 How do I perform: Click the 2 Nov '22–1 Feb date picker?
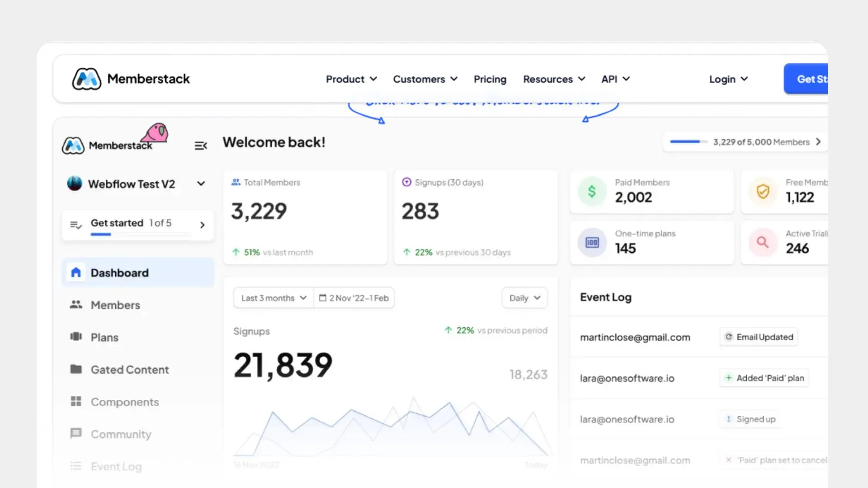coord(354,298)
